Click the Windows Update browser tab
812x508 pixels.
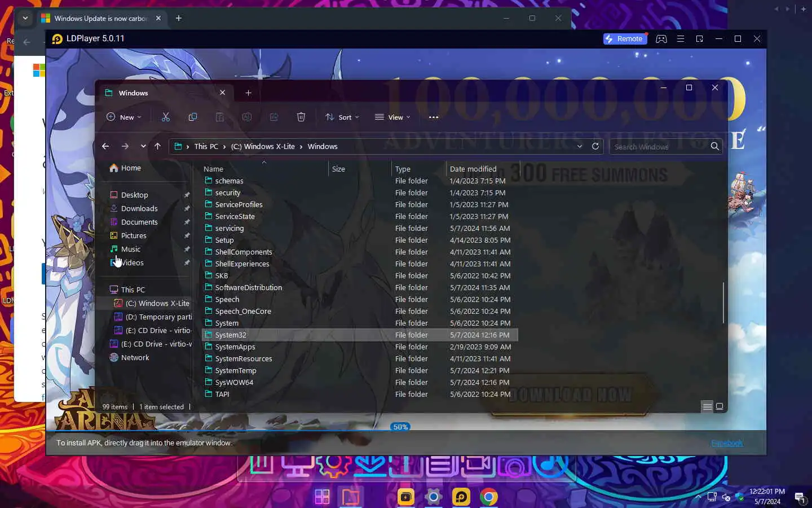click(101, 18)
